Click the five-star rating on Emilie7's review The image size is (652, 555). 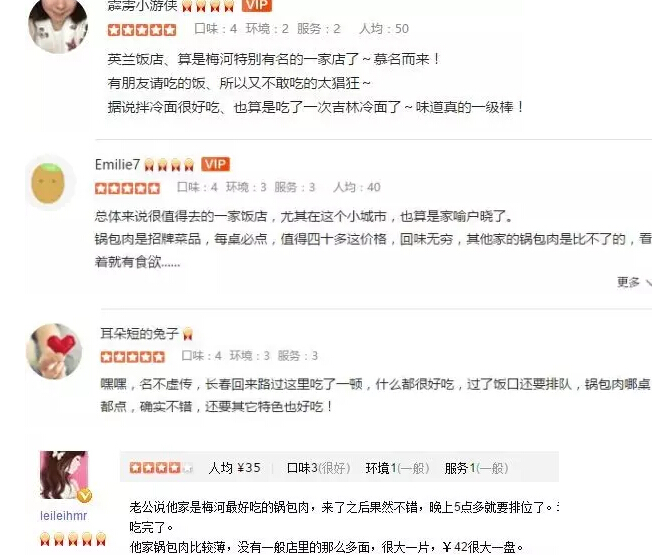coord(127,188)
